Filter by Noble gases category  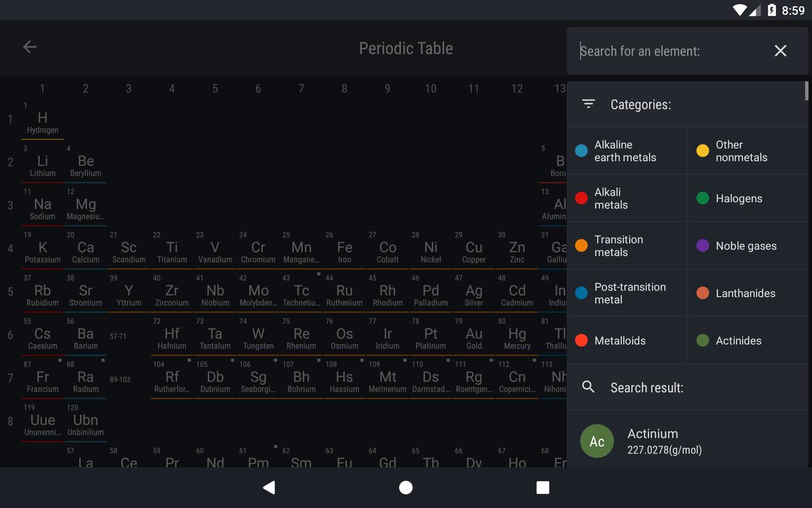coord(748,246)
